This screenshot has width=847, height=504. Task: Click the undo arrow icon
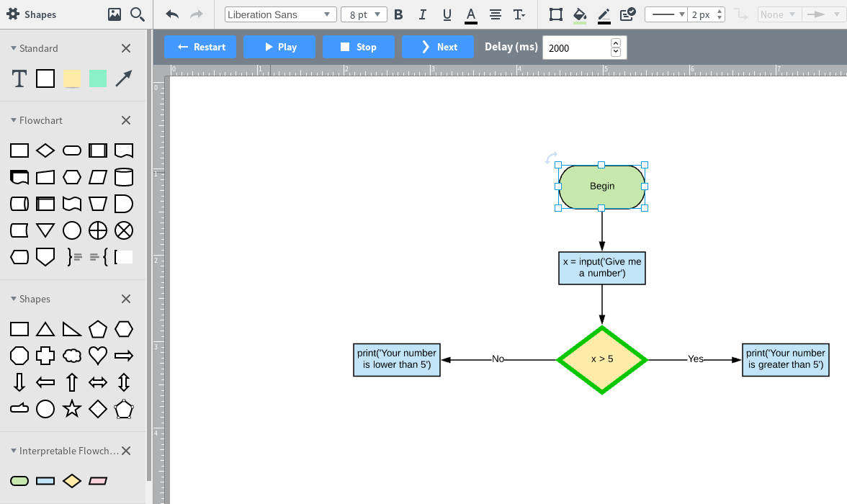pyautogui.click(x=171, y=14)
